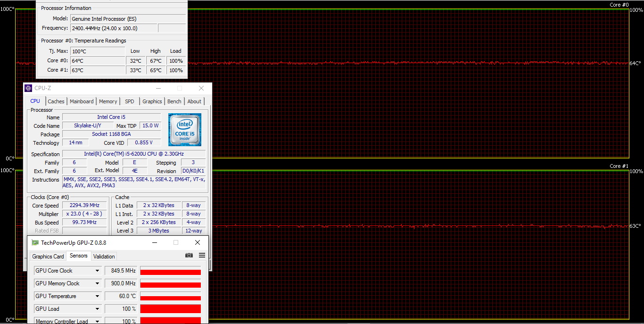Click the GPU Core Clock red graph bar

pos(171,272)
